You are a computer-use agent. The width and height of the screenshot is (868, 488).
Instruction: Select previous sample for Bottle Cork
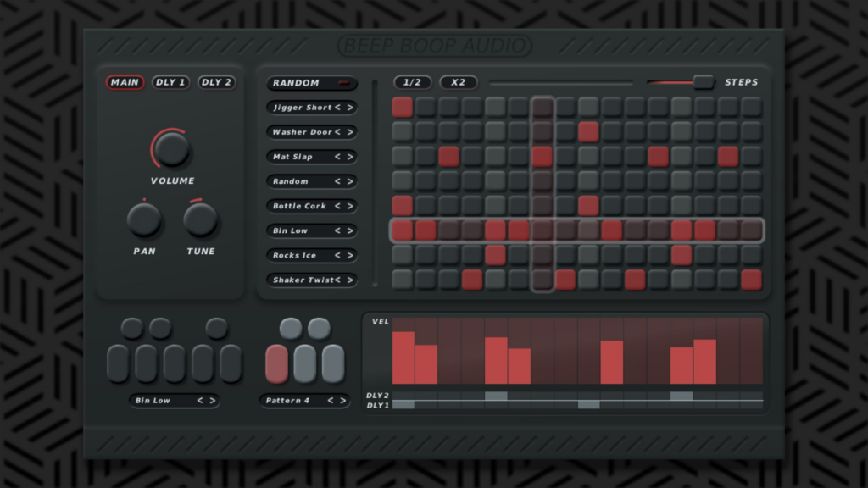click(x=337, y=206)
